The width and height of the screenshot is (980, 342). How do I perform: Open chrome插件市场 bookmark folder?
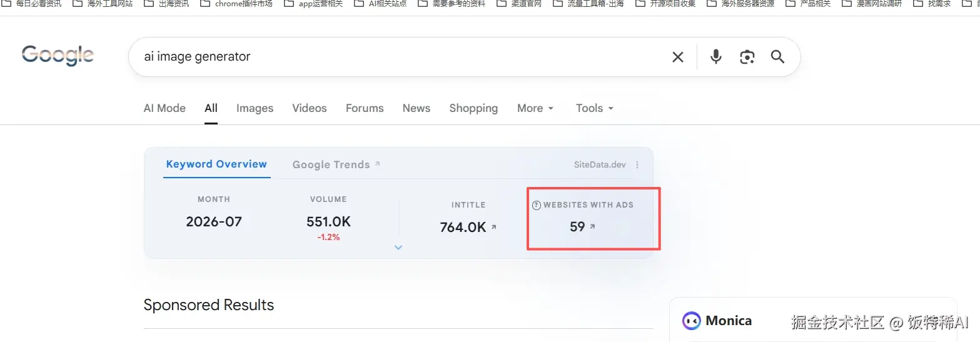[x=237, y=4]
